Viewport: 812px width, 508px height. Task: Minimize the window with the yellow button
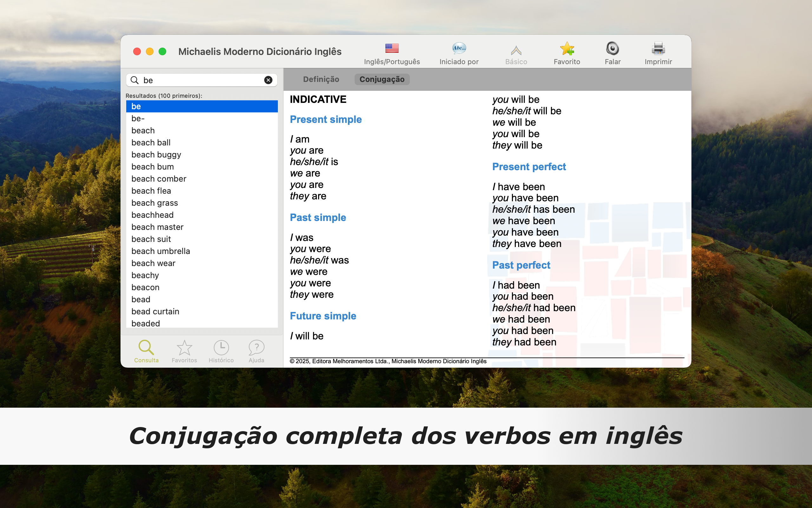pyautogui.click(x=150, y=51)
